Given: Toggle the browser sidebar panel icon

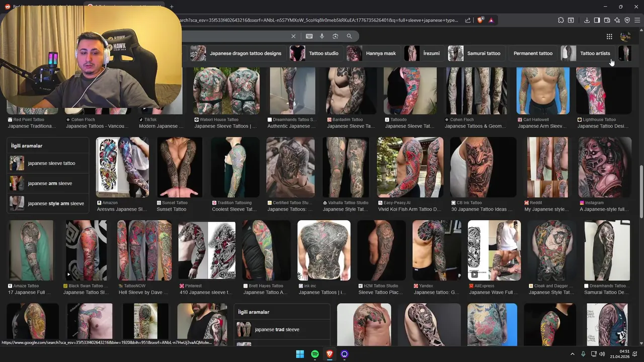Looking at the screenshot, I should pos(597,20).
